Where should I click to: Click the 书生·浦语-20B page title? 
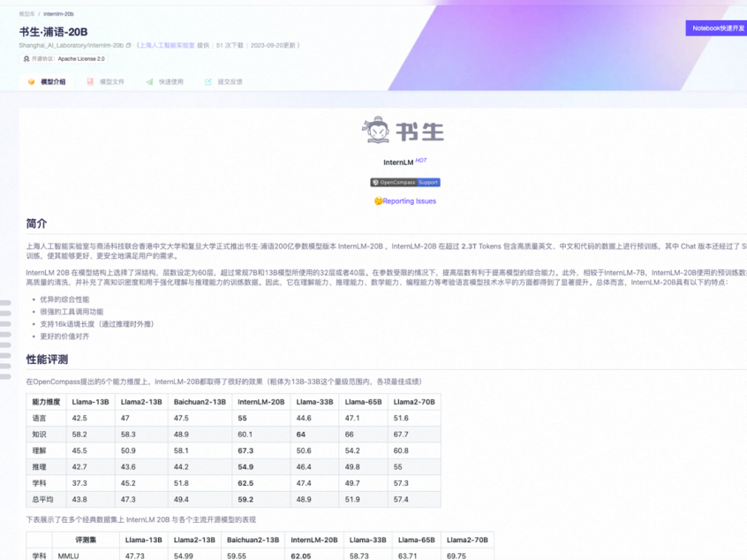(x=53, y=32)
